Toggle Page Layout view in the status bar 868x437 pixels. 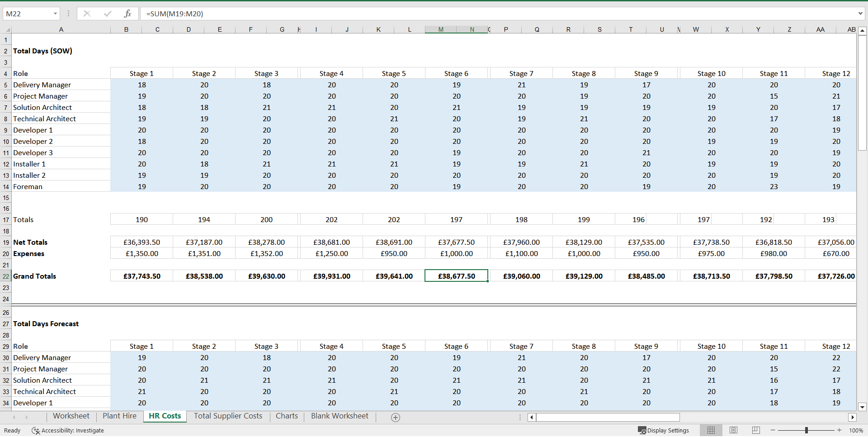coord(733,430)
